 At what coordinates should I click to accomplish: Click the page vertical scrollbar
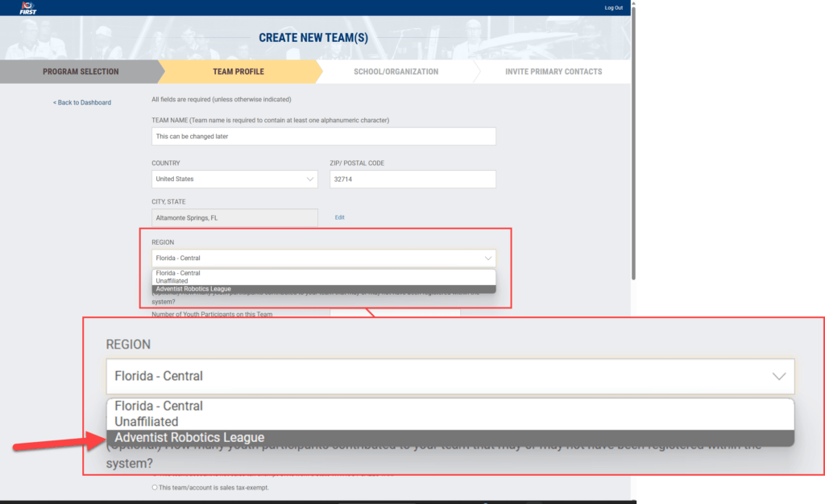pyautogui.click(x=633, y=142)
